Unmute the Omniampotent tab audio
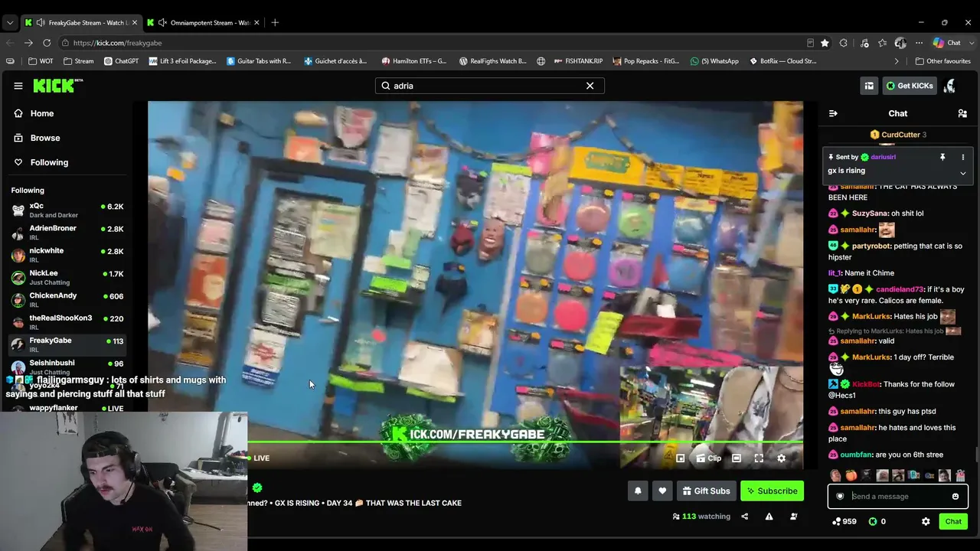 click(162, 22)
